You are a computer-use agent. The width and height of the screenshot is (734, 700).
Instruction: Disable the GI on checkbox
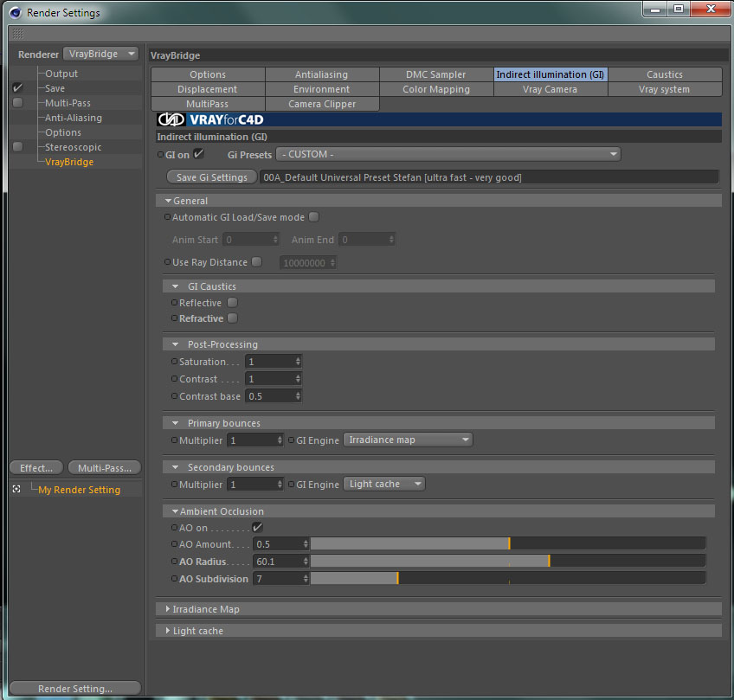coord(198,153)
